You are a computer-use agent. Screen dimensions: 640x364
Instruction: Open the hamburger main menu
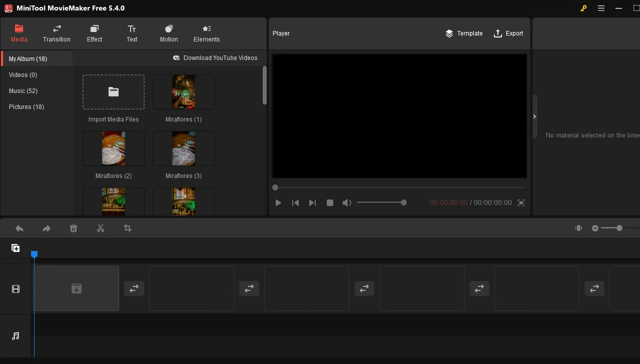pyautogui.click(x=601, y=8)
